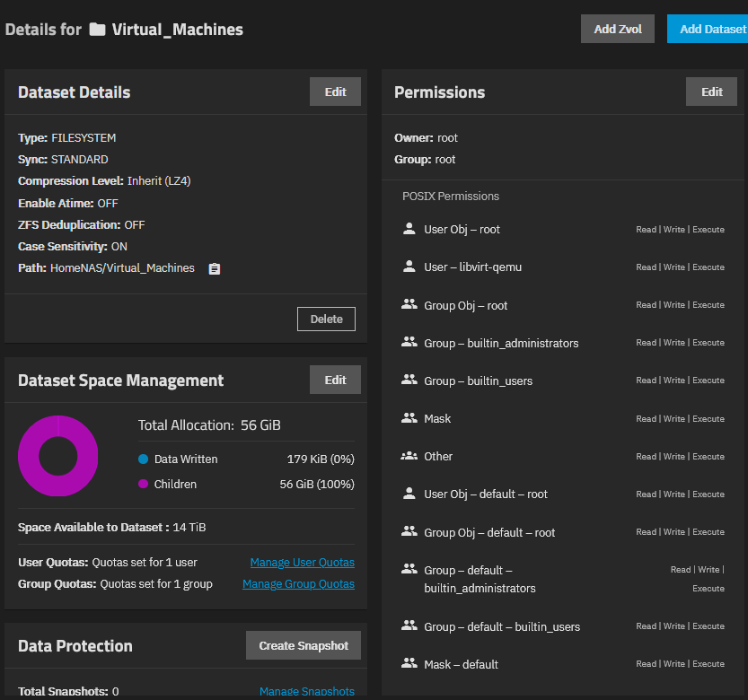The height and width of the screenshot is (700, 748).
Task: Click the Compression Level: Inherit (LZ4) entry
Action: pos(104,181)
